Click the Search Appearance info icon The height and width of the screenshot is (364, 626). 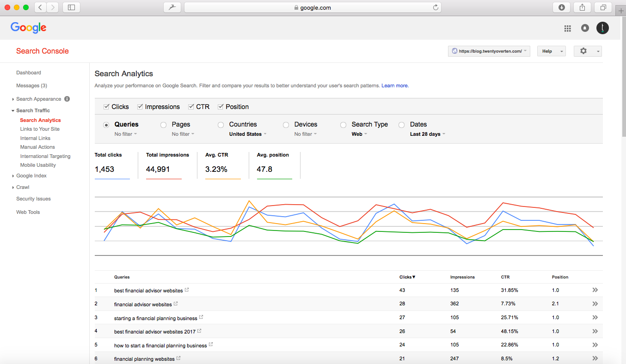[x=67, y=99]
